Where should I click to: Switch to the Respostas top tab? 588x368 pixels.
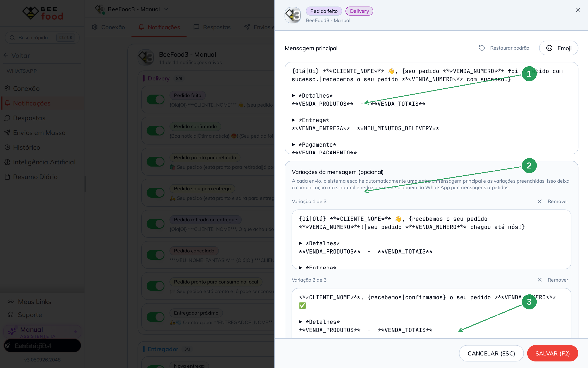pyautogui.click(x=212, y=27)
